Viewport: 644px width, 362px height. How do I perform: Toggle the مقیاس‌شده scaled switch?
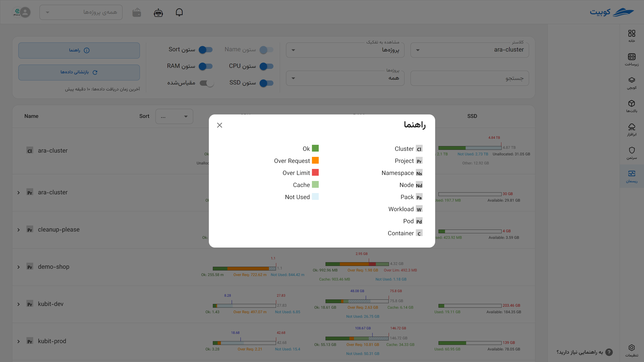point(207,83)
